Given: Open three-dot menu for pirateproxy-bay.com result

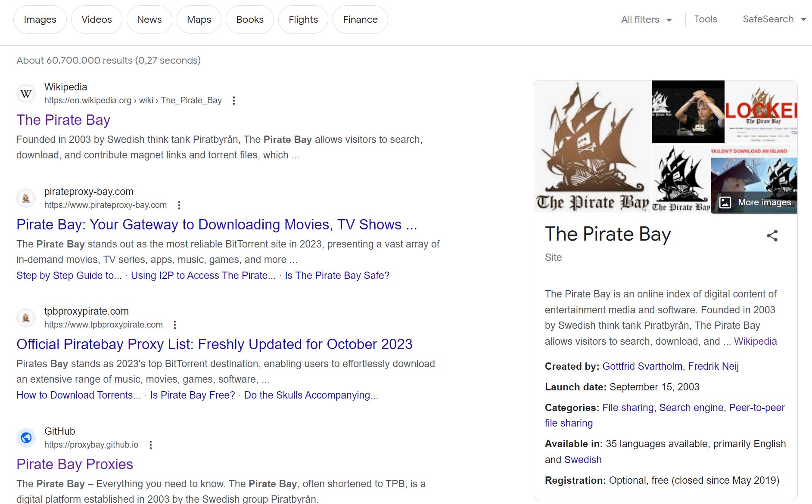Looking at the screenshot, I should [179, 205].
